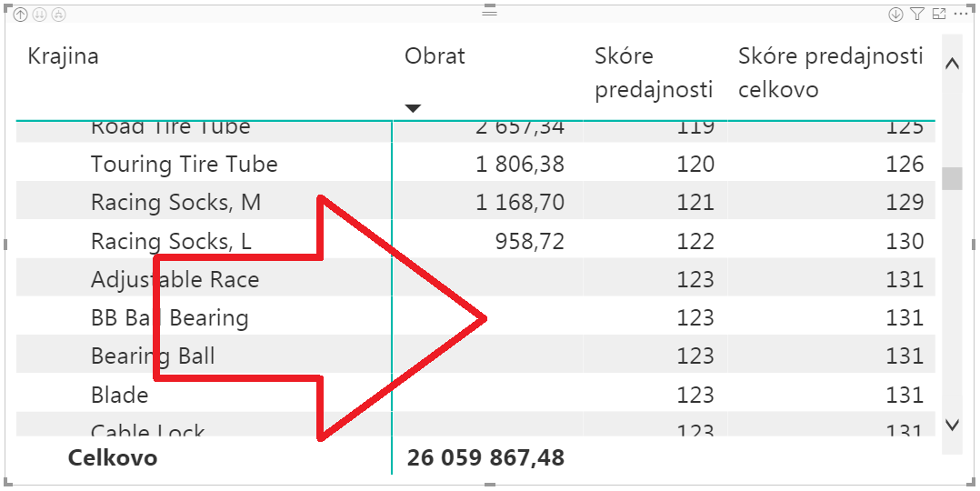Click the go to next level icon
980x491 pixels.
40,15
